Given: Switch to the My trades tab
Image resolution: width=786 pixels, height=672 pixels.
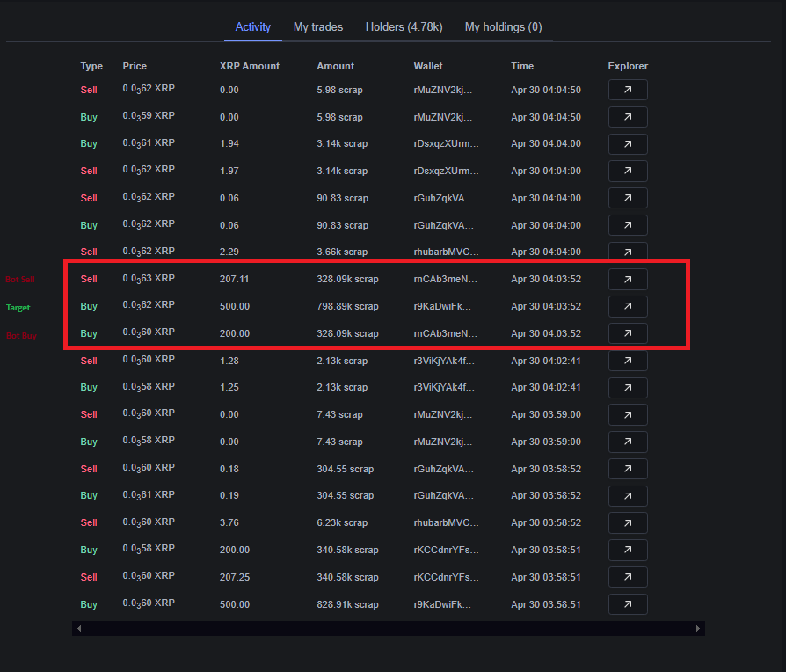Looking at the screenshot, I should (317, 27).
